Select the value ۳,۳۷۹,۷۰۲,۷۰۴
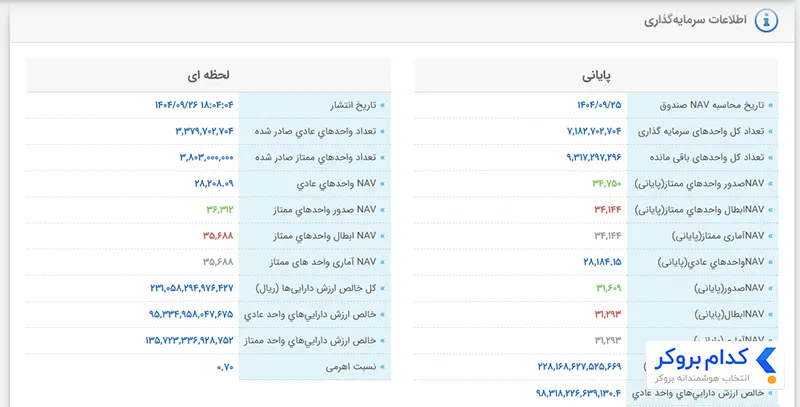The width and height of the screenshot is (800, 407). 205,132
